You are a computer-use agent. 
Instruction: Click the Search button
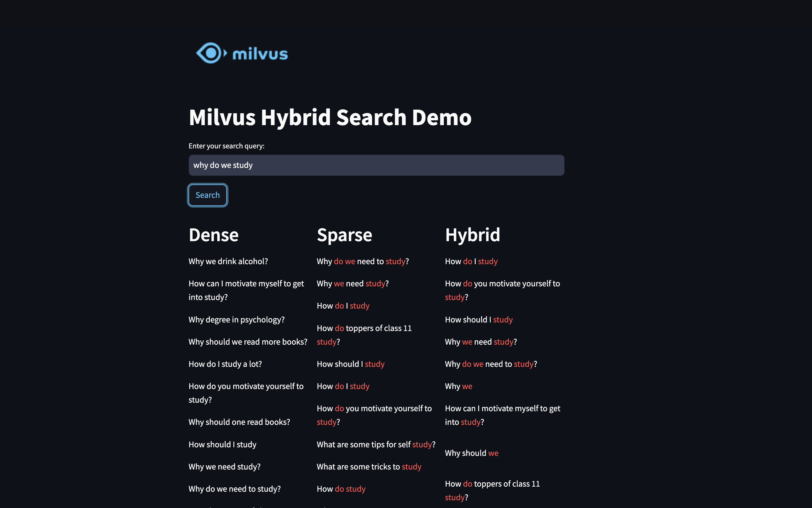tap(207, 195)
